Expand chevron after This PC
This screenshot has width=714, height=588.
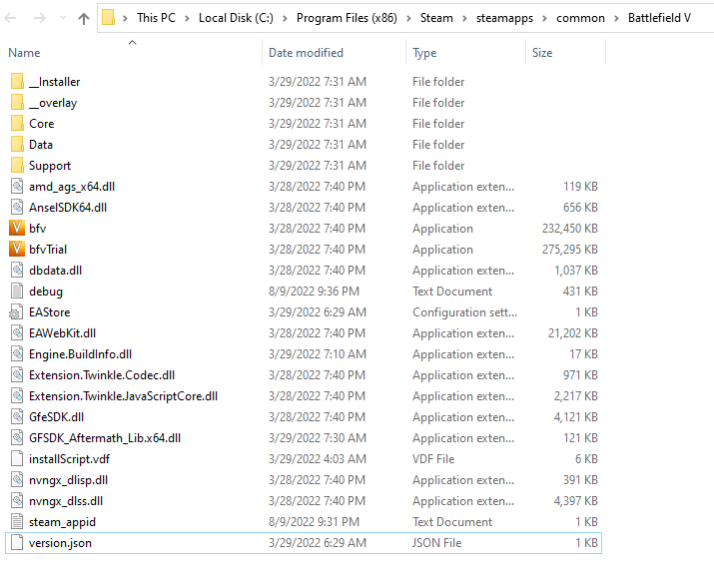point(187,18)
